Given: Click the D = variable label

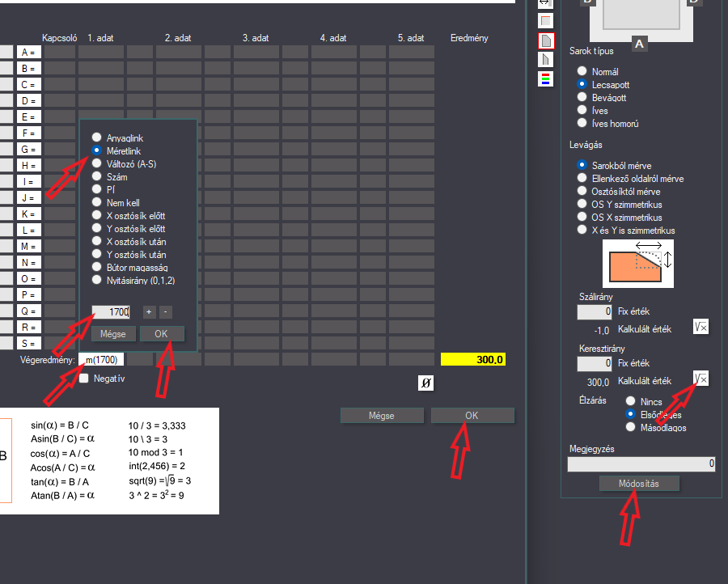Looking at the screenshot, I should pyautogui.click(x=29, y=101).
